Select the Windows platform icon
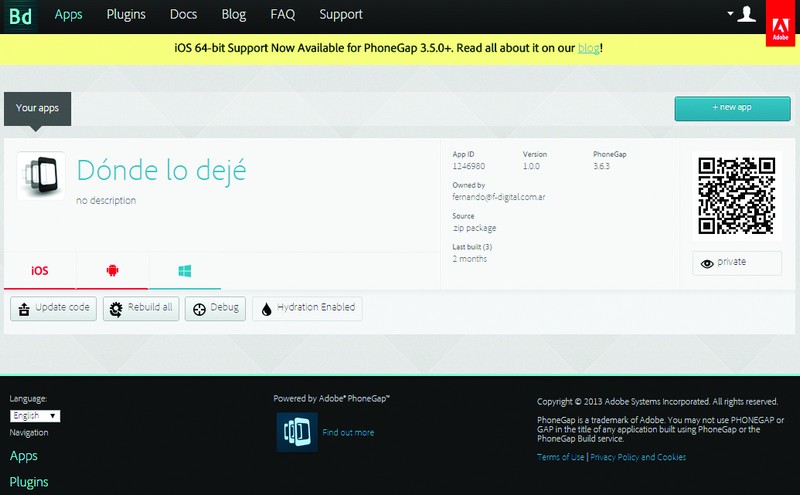The height and width of the screenshot is (495, 800). tap(185, 270)
